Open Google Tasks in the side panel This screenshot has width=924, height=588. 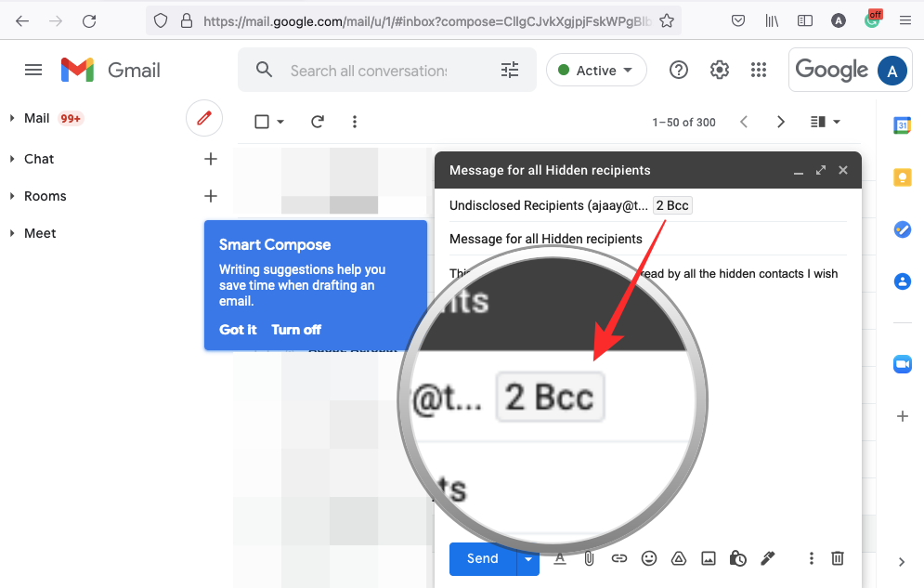902,229
